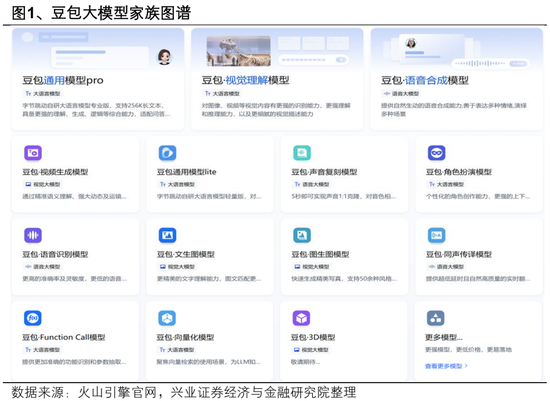Click the dinosaur skeleton image thumbnail
The image size is (550, 401).
click(239, 51)
